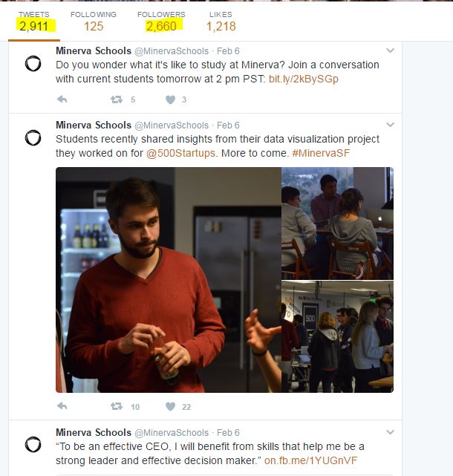
Task: Click Minerva avatar on effective CEO tweet
Action: click(x=33, y=444)
